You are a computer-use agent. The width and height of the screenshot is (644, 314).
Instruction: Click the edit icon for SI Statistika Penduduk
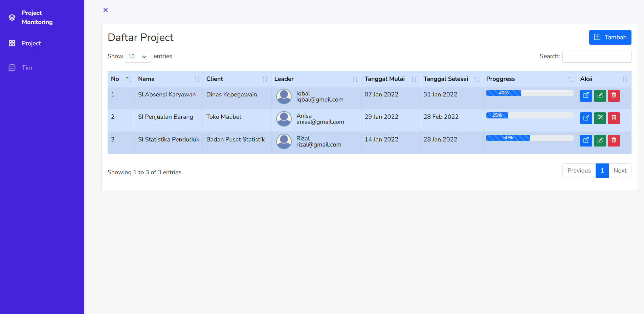coord(600,140)
